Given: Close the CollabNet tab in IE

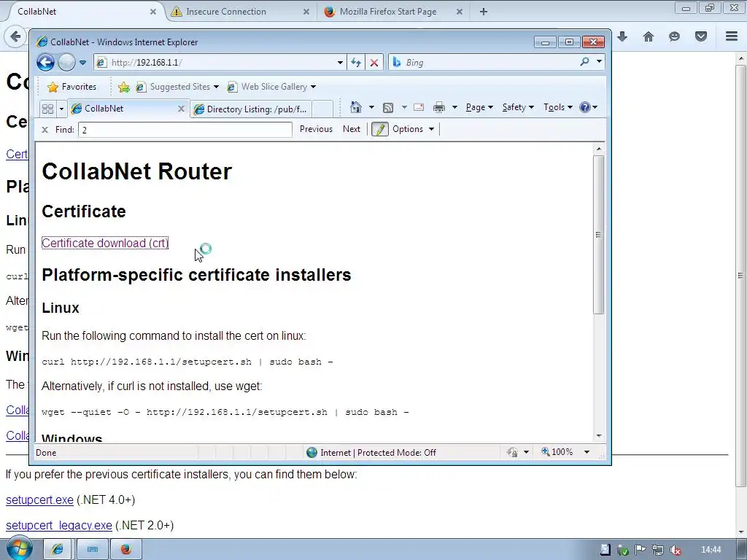Looking at the screenshot, I should click(x=181, y=109).
